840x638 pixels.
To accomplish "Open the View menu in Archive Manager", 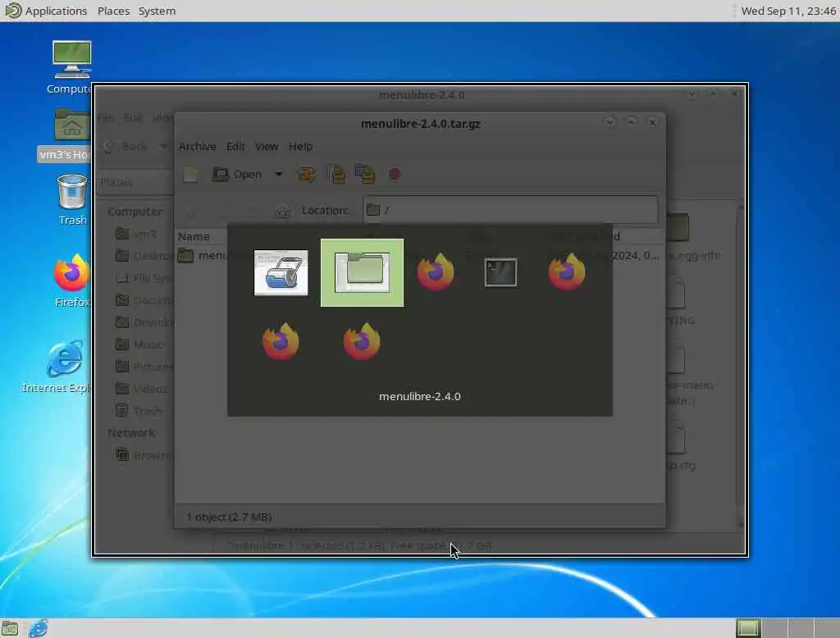I will tap(267, 146).
